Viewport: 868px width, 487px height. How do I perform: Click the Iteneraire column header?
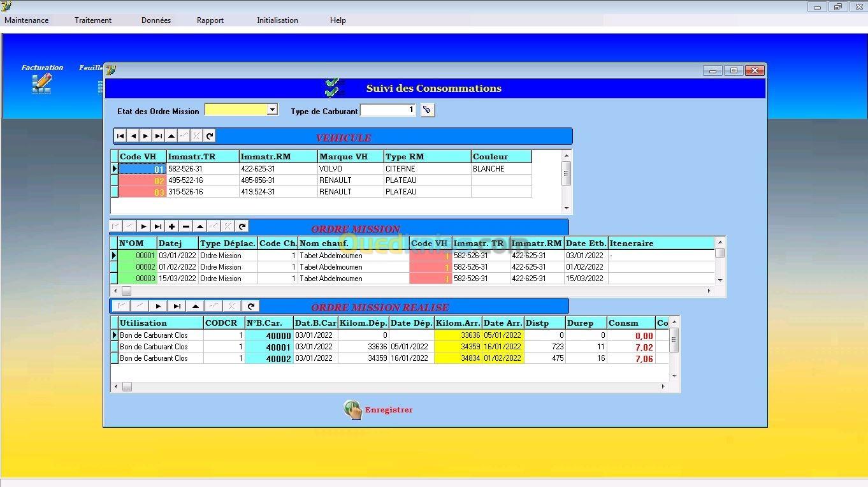pos(661,243)
